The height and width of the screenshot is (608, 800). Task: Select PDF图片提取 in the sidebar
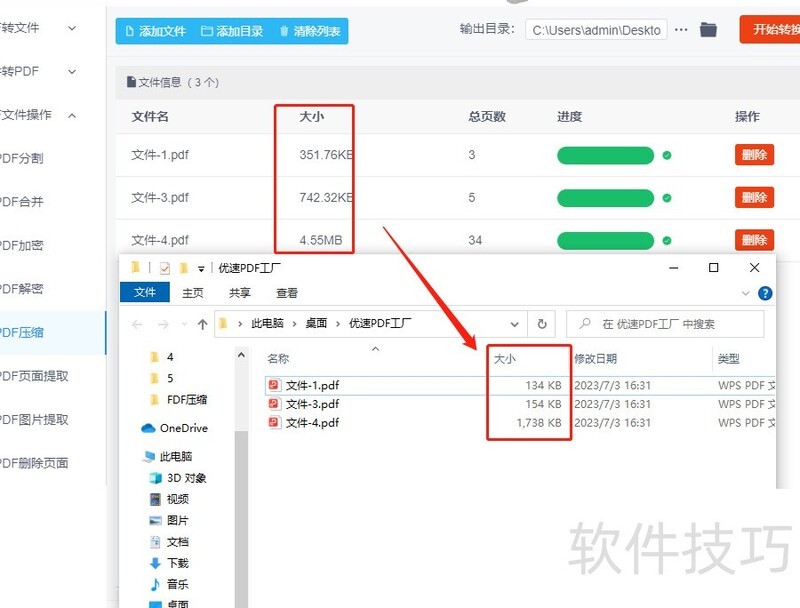tap(34, 420)
